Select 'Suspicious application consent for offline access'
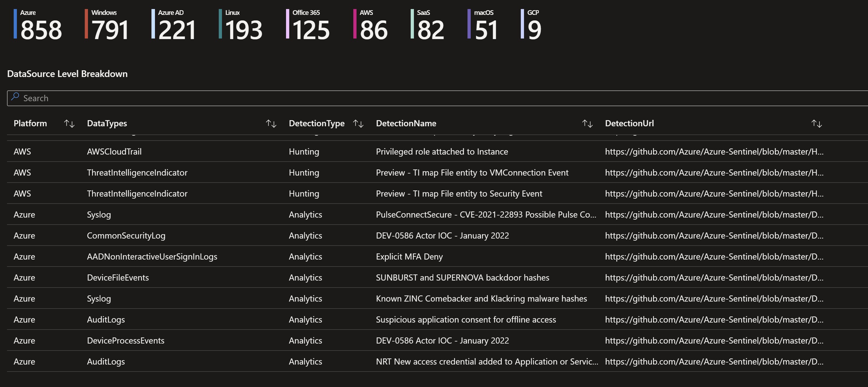Screen dimensions: 868x387 click(x=466, y=320)
